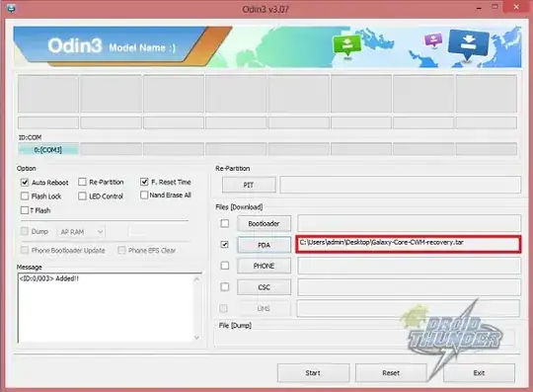
Task: Toggle the Nand Erase All checkbox
Action: tap(144, 195)
